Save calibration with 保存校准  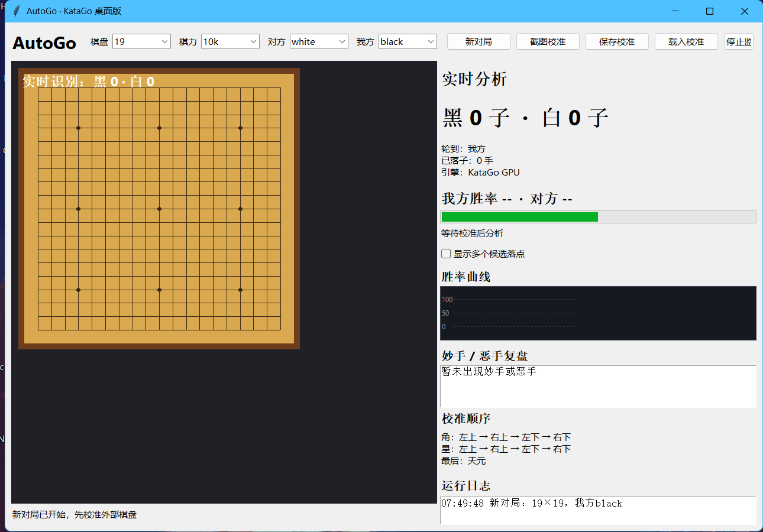pyautogui.click(x=617, y=41)
